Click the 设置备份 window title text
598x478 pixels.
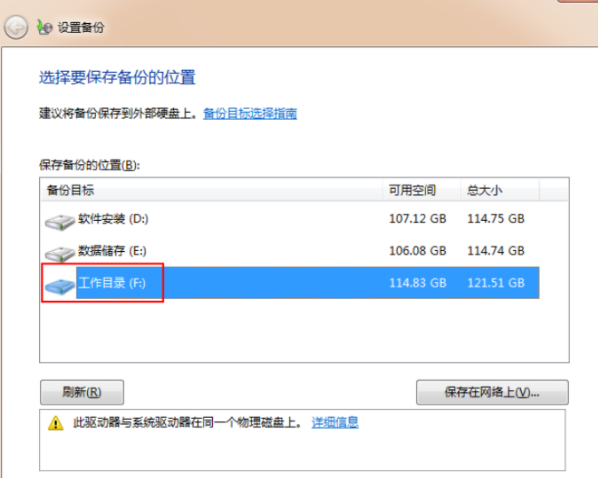click(x=80, y=27)
